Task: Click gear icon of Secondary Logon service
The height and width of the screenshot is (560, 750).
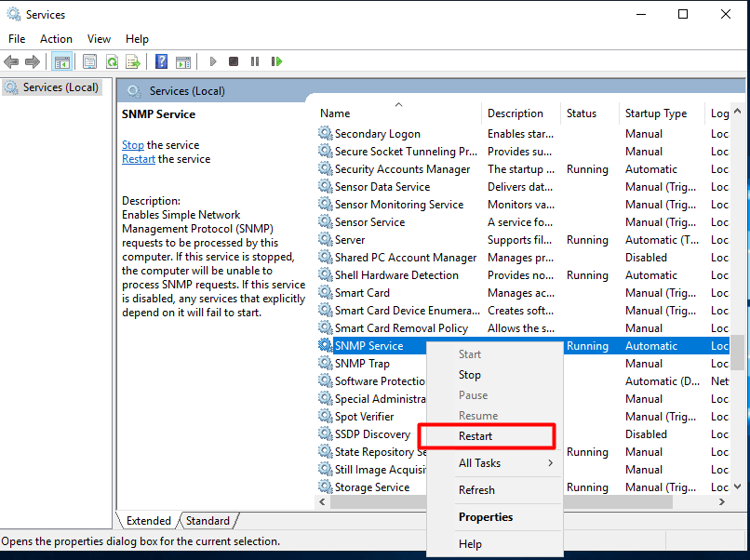Action: pos(326,133)
